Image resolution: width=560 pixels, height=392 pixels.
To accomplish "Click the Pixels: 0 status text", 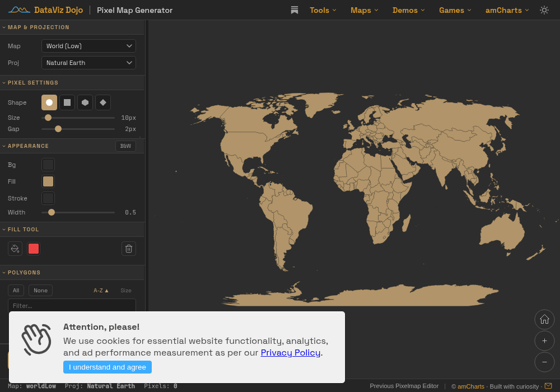I will coord(160,386).
